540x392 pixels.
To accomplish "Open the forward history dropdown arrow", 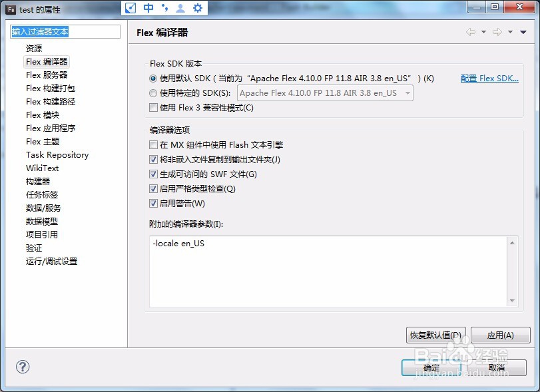I will 511,32.
